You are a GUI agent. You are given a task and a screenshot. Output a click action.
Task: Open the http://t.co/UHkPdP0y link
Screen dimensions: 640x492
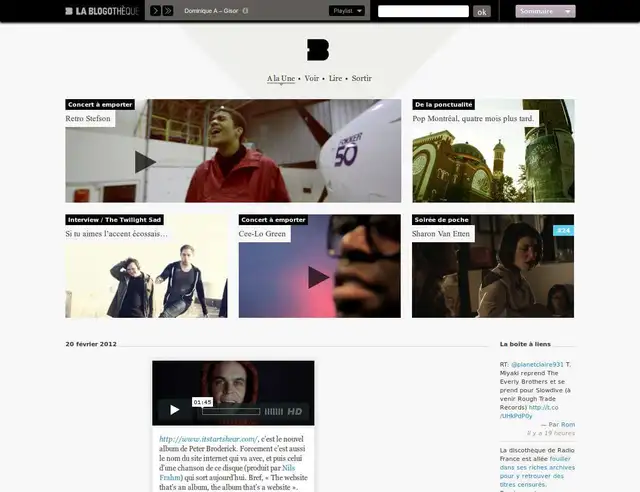click(x=529, y=412)
